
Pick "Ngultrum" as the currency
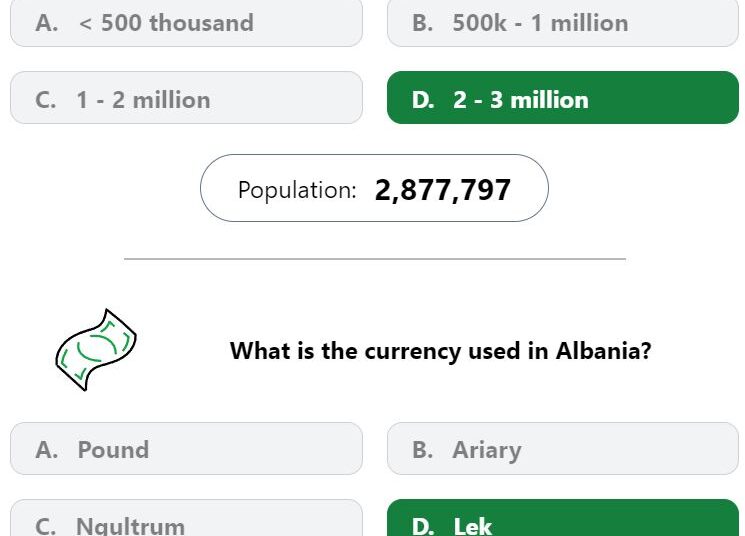click(x=186, y=522)
